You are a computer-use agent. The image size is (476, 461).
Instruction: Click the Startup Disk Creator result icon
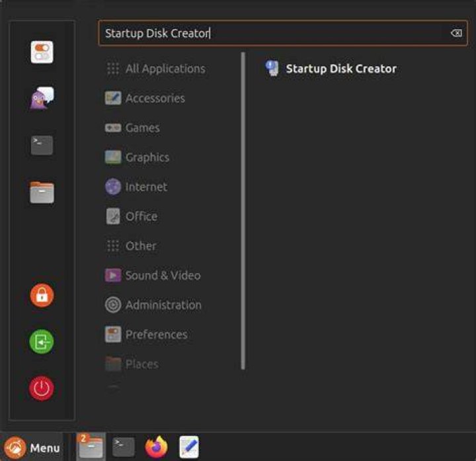(272, 68)
